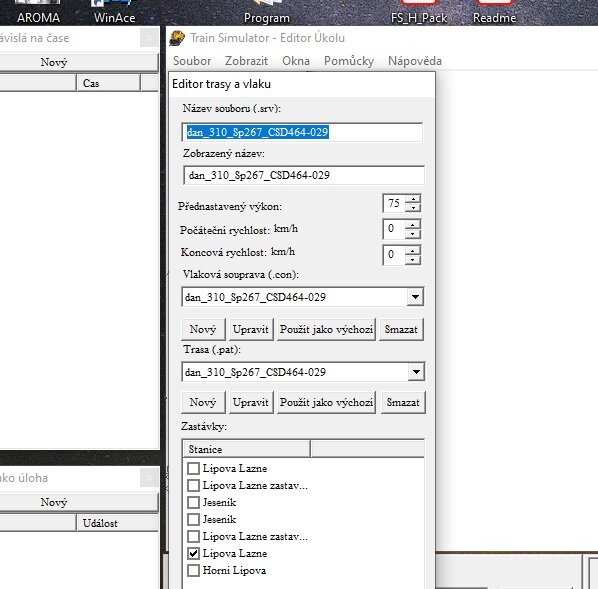The width and height of the screenshot is (598, 589).
Task: Increase the Koncová rychlost value
Action: pos(413,250)
